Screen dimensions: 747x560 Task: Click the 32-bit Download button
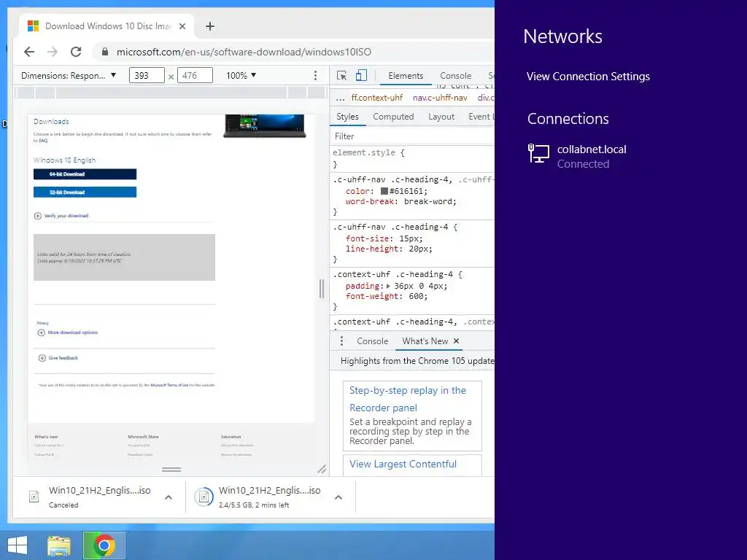pyautogui.click(x=85, y=192)
